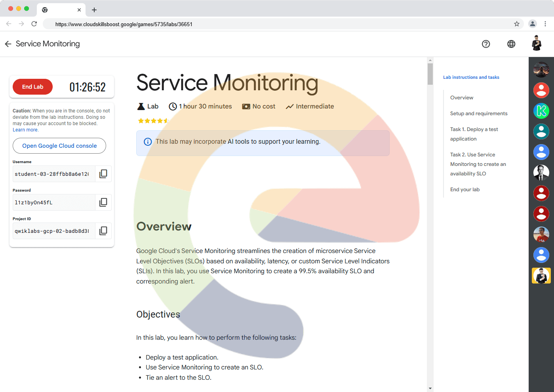Click the Intermediate level trend icon
This screenshot has width=554, height=392.
(290, 107)
